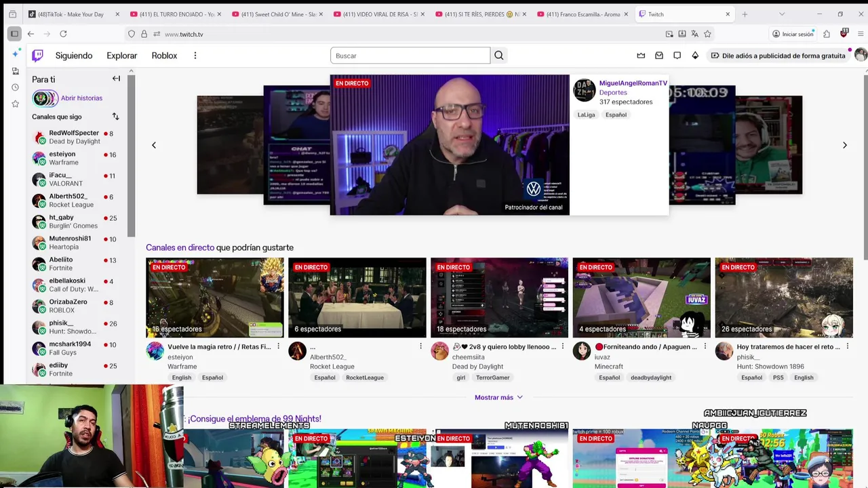Select the RocketLeague tag
Screen dimensions: 868x488
pos(365,378)
